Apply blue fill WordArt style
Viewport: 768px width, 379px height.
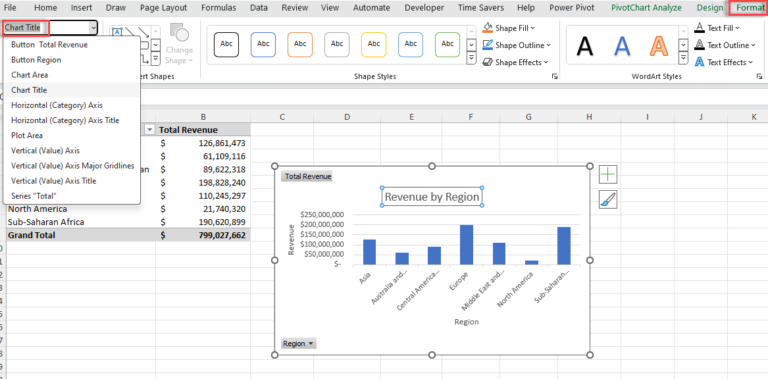pyautogui.click(x=622, y=46)
